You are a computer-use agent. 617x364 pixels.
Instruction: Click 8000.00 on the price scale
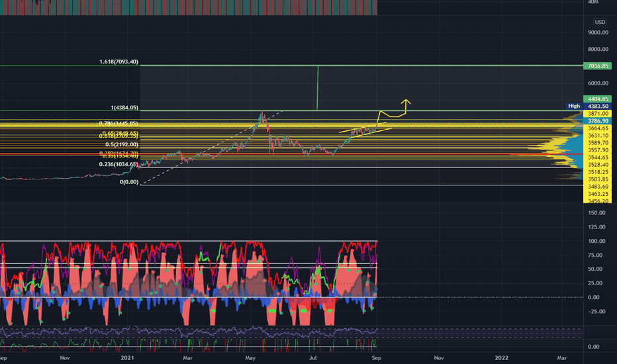point(598,49)
